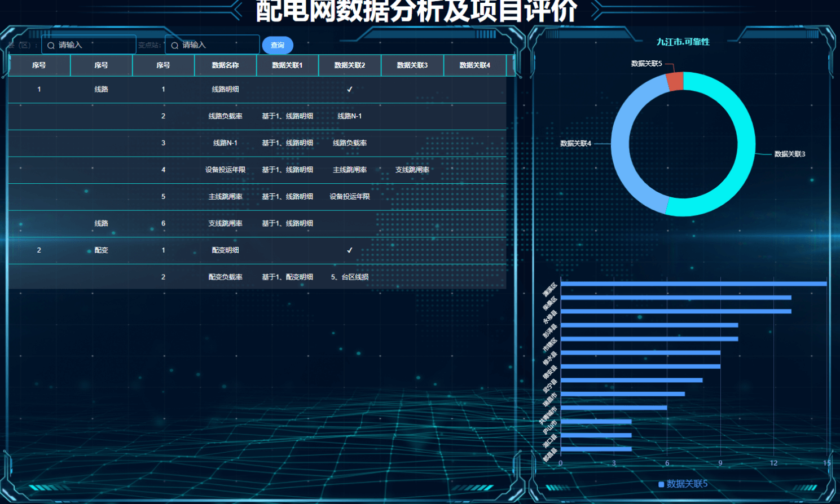Click 线路负载率 in the 数据名称 column
840x504 pixels.
(225, 116)
